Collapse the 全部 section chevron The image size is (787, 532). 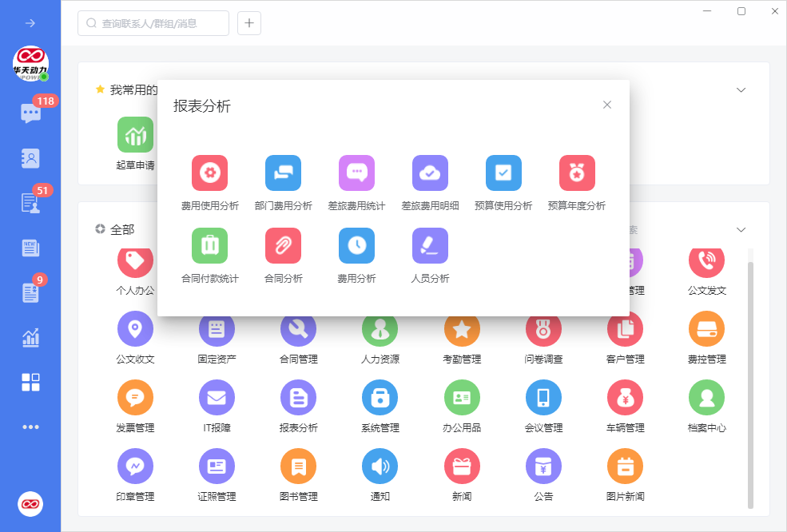coord(741,230)
